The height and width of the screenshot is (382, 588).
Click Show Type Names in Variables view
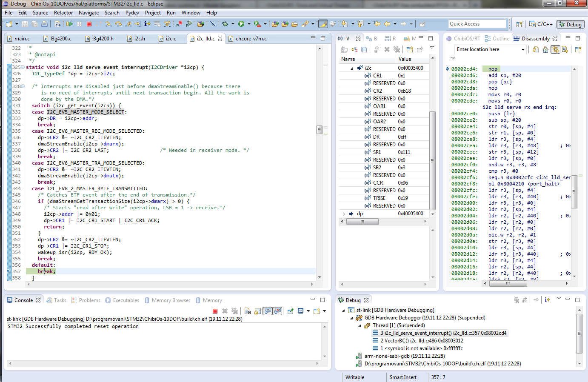point(344,49)
